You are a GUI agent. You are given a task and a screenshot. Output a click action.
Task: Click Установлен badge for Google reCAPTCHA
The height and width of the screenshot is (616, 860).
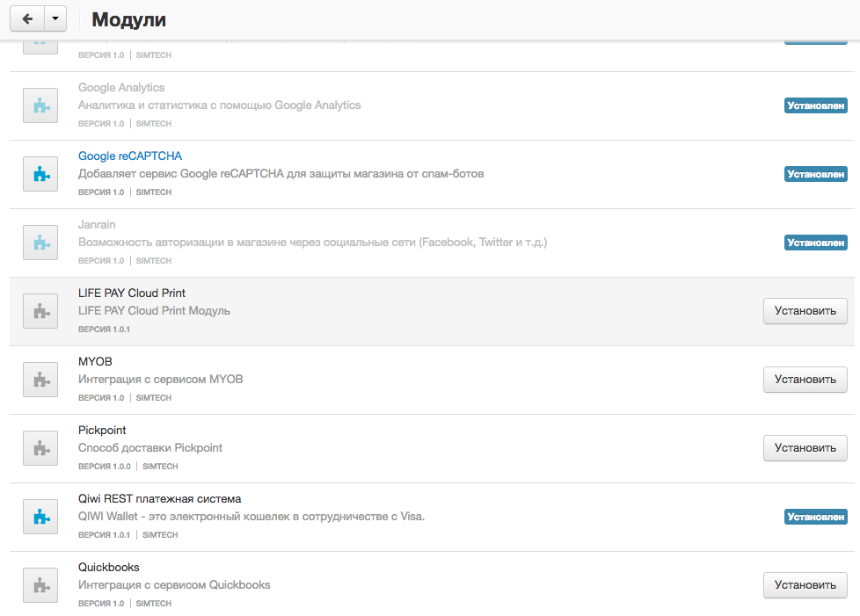click(815, 174)
